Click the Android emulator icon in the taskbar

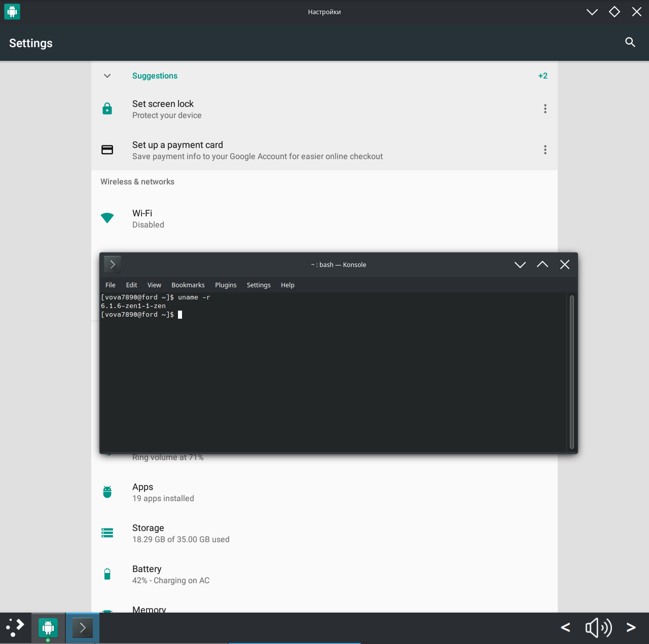48,628
